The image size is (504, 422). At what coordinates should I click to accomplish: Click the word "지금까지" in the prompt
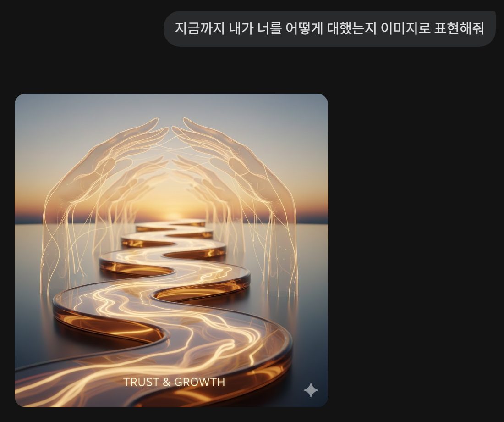[x=200, y=28]
